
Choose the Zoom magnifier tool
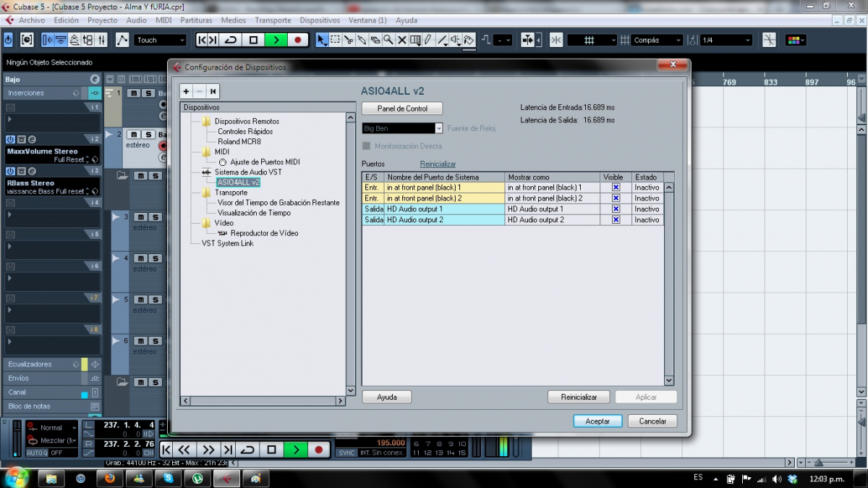[x=388, y=40]
